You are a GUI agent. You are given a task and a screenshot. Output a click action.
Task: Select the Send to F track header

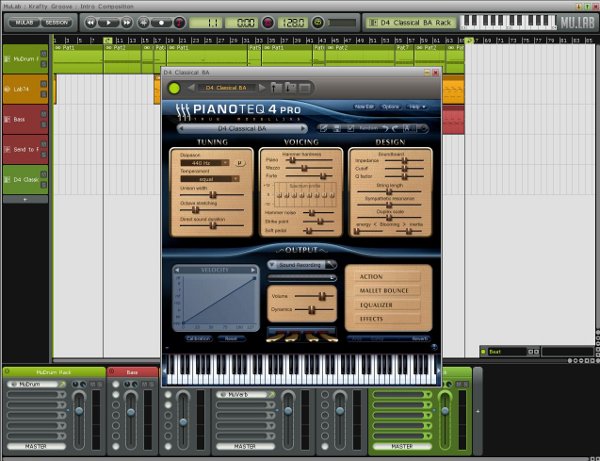click(x=26, y=149)
